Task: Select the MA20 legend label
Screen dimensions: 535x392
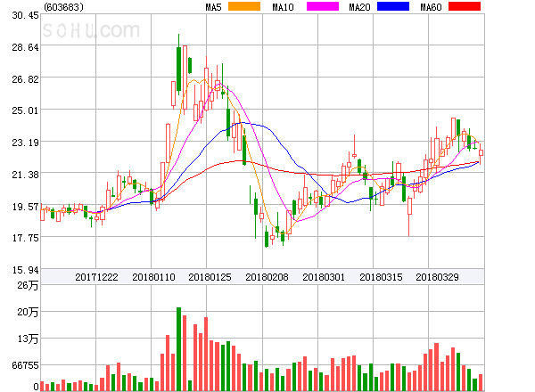Action: pyautogui.click(x=359, y=7)
